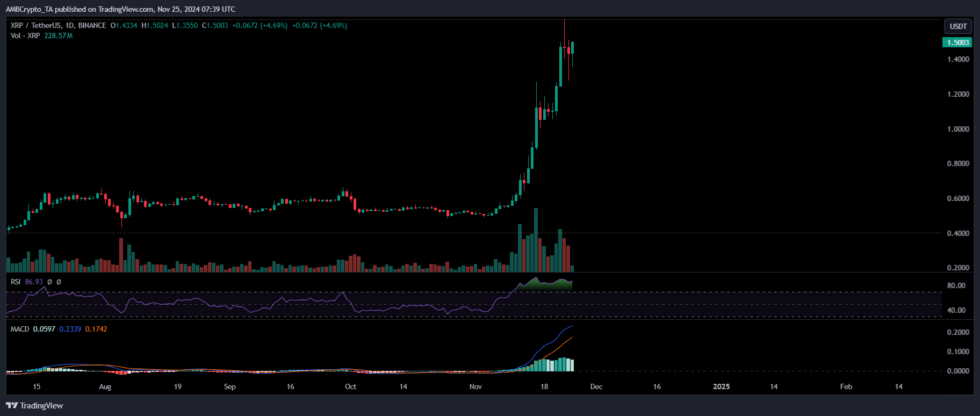The width and height of the screenshot is (980, 416).
Task: Click the 2025 label on time axis
Action: click(x=721, y=386)
